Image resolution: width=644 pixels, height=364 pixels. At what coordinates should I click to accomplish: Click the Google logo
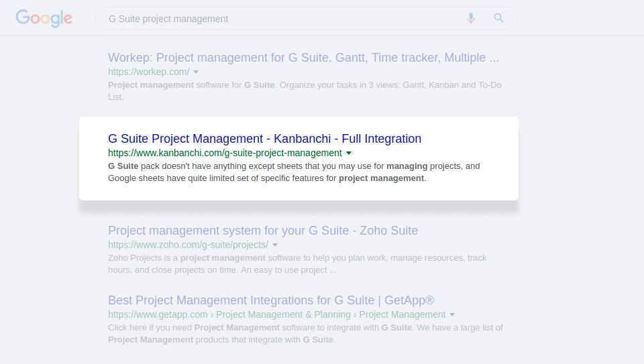pos(44,19)
